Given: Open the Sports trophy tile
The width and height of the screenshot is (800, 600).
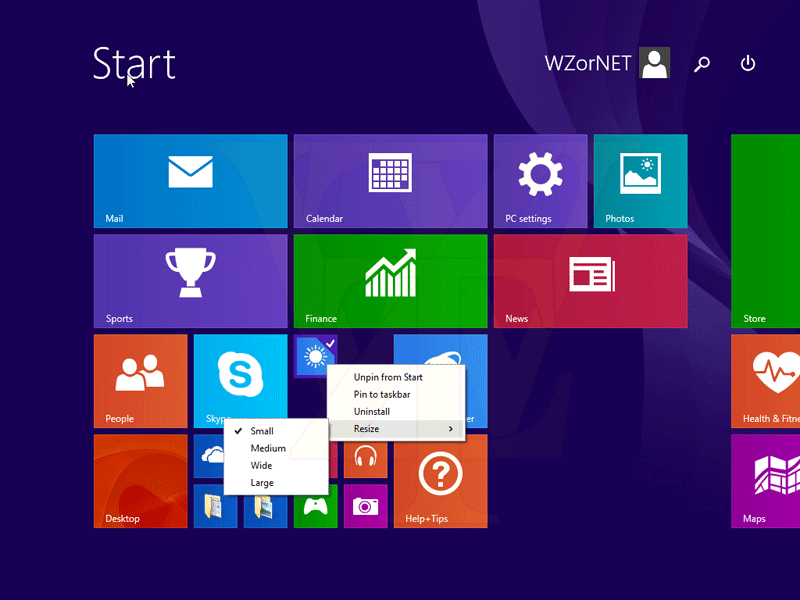Looking at the screenshot, I should pyautogui.click(x=190, y=281).
